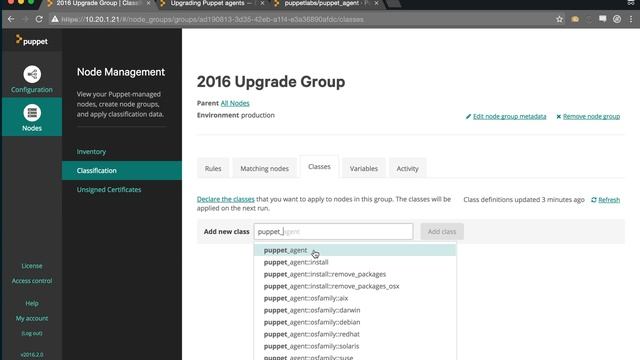Choose puppet_agent from the suggestion list
This screenshot has height=360, width=640.
[x=355, y=250]
